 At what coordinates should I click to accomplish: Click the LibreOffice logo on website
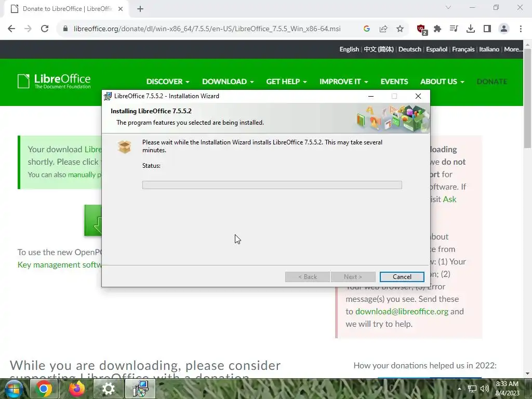(54, 81)
